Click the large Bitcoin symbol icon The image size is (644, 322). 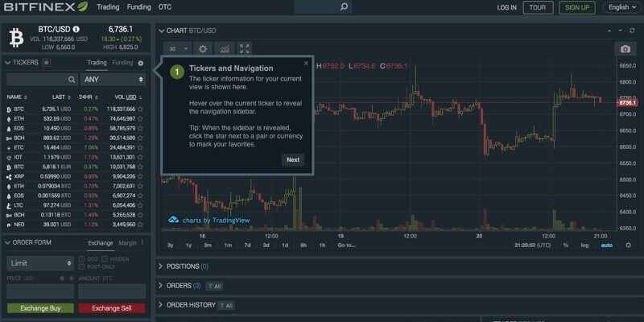(x=16, y=38)
